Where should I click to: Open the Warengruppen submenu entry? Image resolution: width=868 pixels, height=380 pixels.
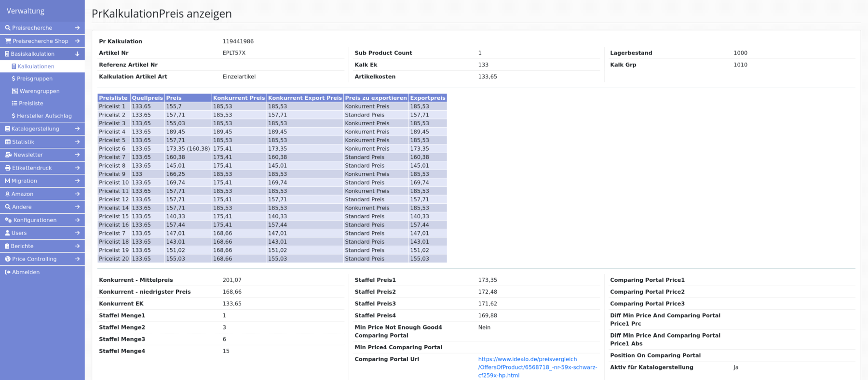click(x=39, y=91)
